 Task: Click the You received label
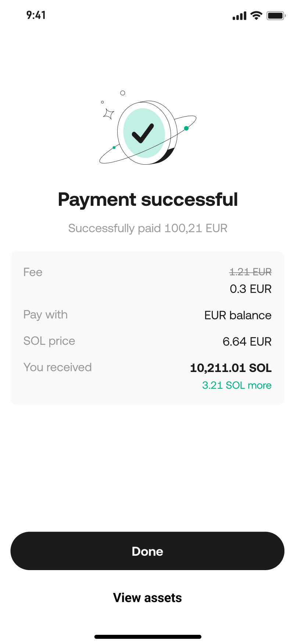57,367
